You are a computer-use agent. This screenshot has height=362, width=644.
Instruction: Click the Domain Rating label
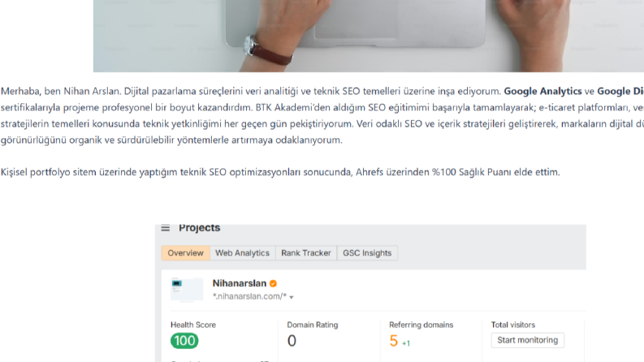312,325
